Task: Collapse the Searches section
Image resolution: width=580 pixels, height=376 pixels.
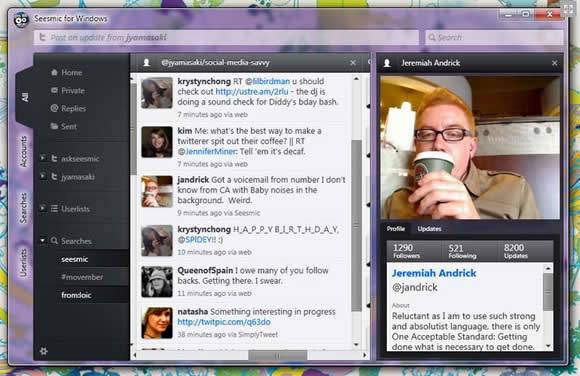Action: pyautogui.click(x=43, y=241)
